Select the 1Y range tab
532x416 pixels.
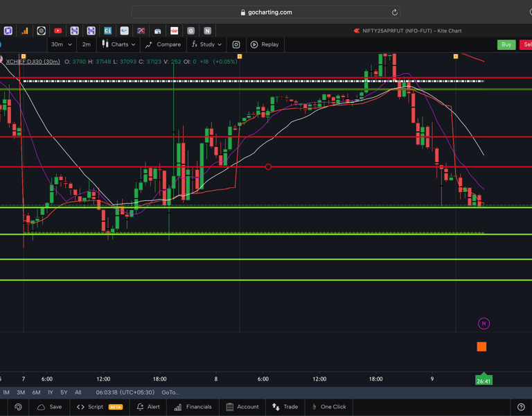[51, 392]
